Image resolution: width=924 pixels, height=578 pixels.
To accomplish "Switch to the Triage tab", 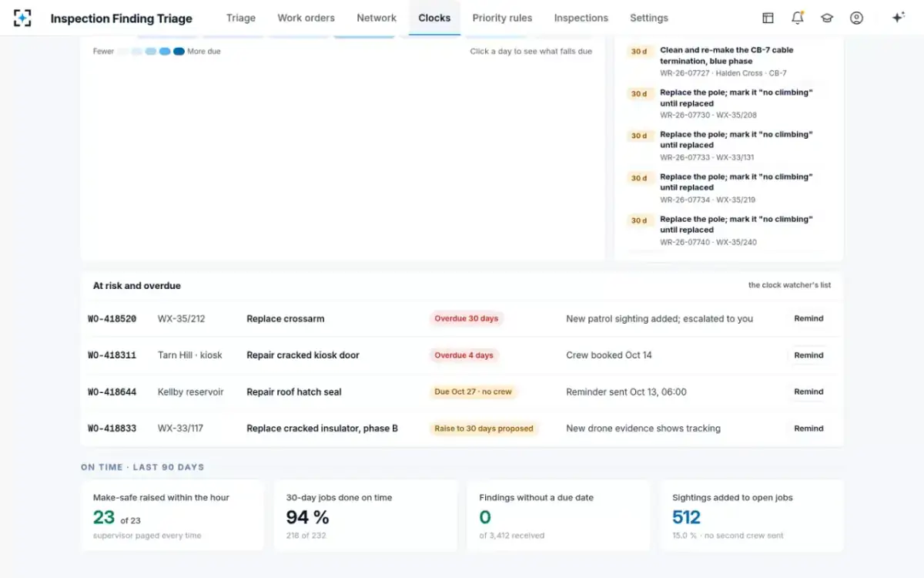I will pos(241,18).
